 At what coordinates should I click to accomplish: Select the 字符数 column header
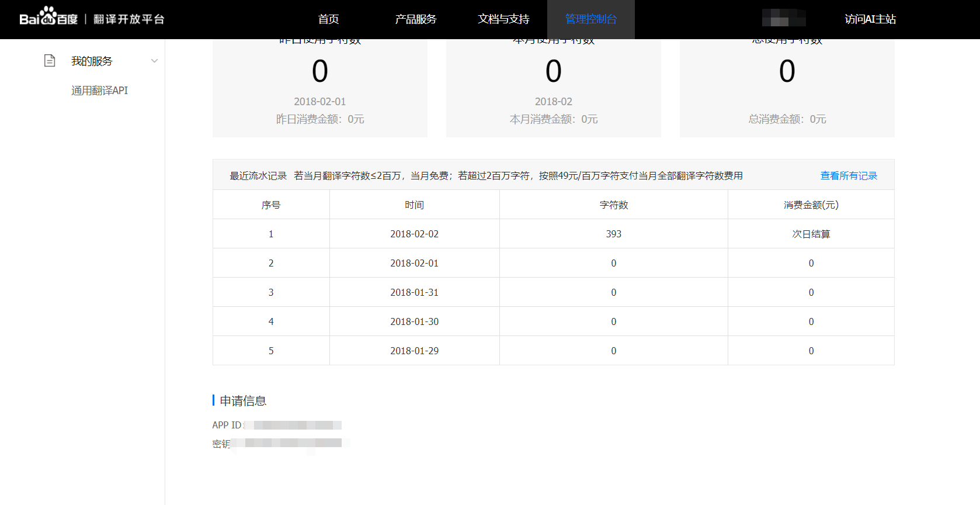614,205
